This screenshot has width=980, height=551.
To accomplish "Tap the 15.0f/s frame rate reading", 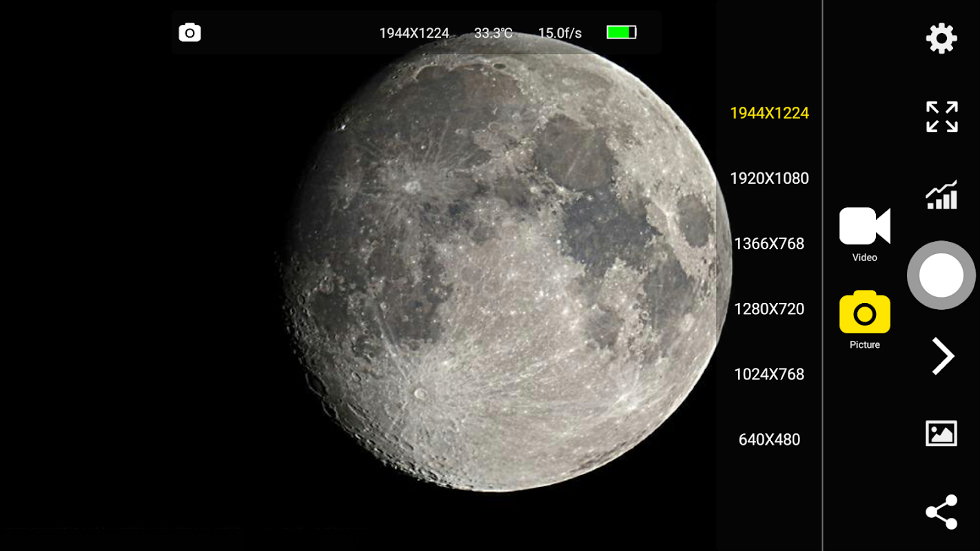I will point(560,33).
